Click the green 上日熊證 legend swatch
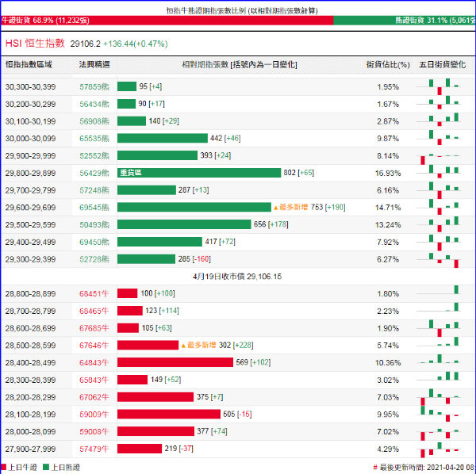 pyautogui.click(x=46, y=467)
